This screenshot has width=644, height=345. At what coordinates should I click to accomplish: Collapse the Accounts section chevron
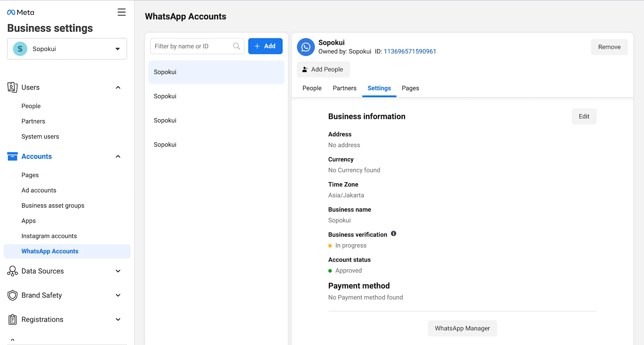[x=118, y=156]
